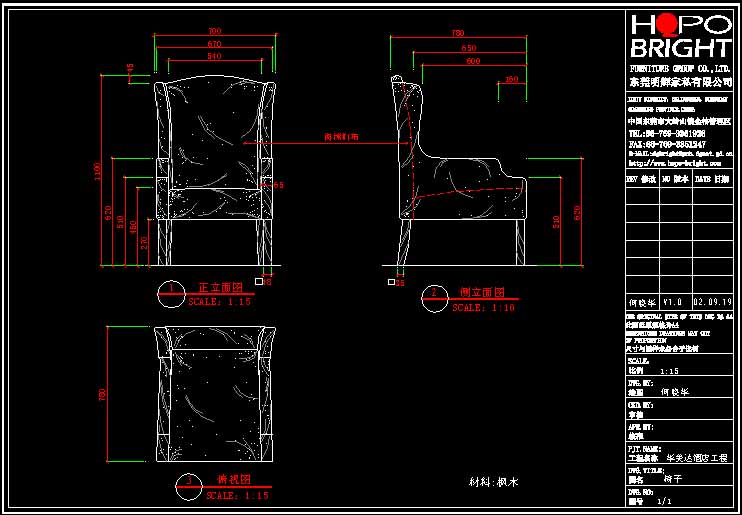Select the chair plan view drawing
This screenshot has height=515, width=742.
coord(215,394)
